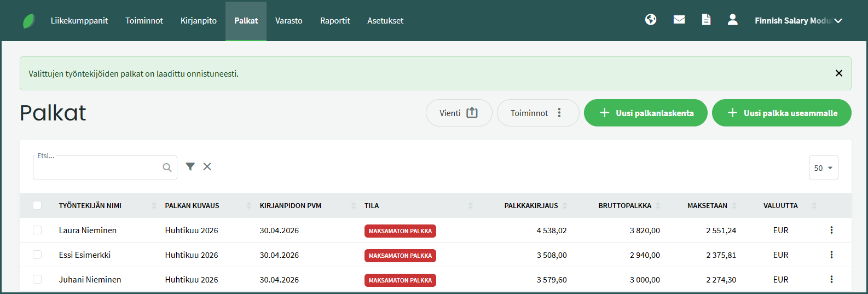This screenshot has width=868, height=294.
Task: Toggle the select-all checkbox in table header
Action: point(37,206)
